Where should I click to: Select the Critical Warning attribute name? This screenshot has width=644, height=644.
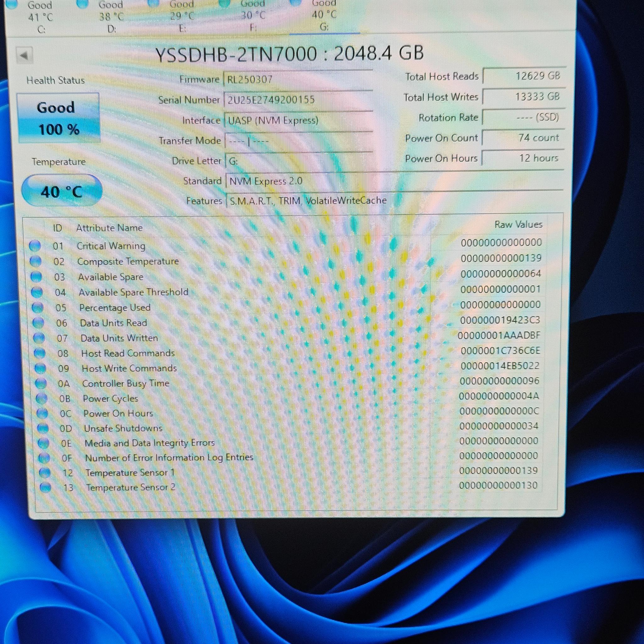(111, 246)
